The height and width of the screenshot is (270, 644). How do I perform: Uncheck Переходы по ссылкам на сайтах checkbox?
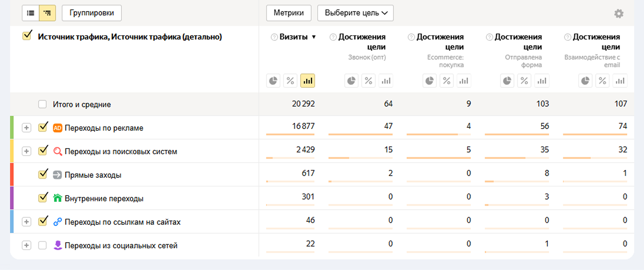click(43, 221)
